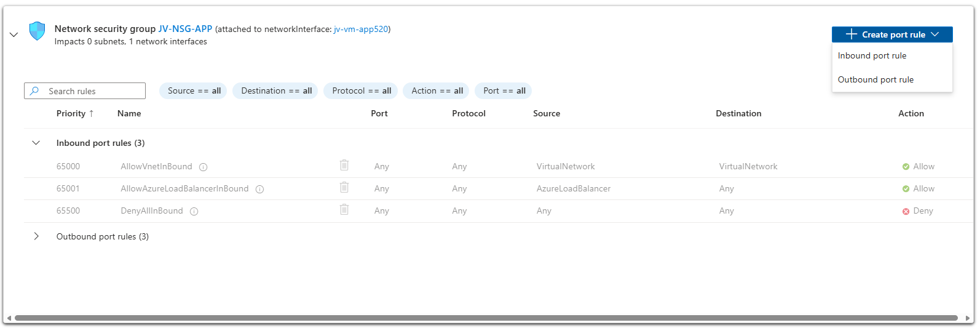Click the horizontal scrollbar track
The width and height of the screenshot is (980, 333).
point(486,318)
